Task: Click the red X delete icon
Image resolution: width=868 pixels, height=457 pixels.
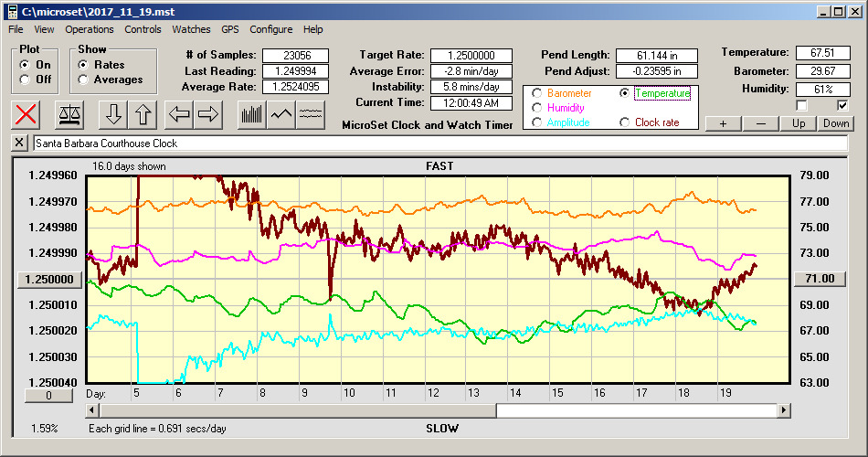Action: (x=27, y=114)
